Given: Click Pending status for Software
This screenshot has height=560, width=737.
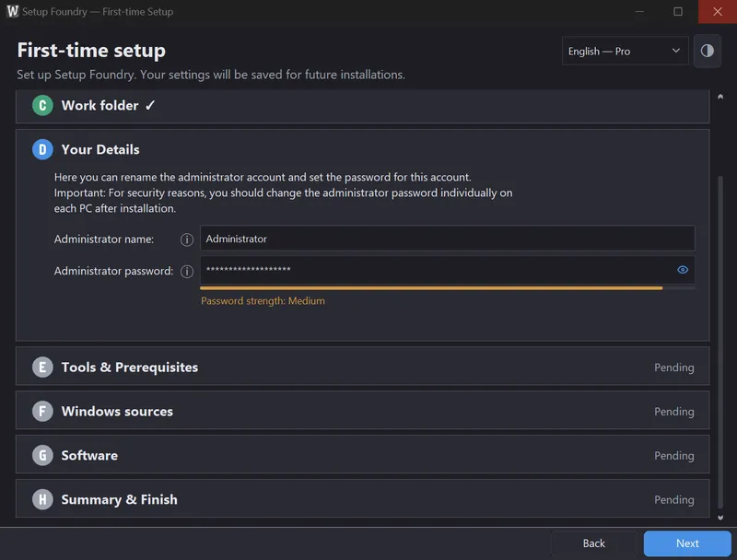Looking at the screenshot, I should 674,456.
